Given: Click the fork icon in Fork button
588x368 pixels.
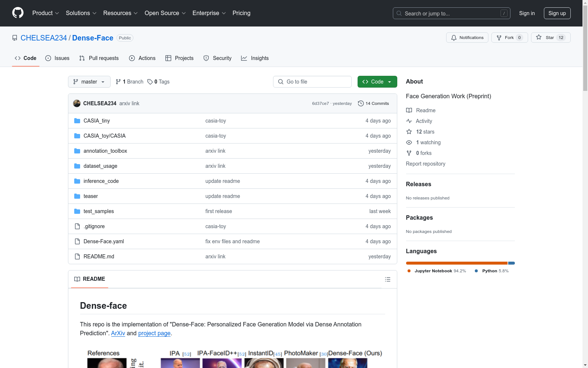Looking at the screenshot, I should coord(499,38).
